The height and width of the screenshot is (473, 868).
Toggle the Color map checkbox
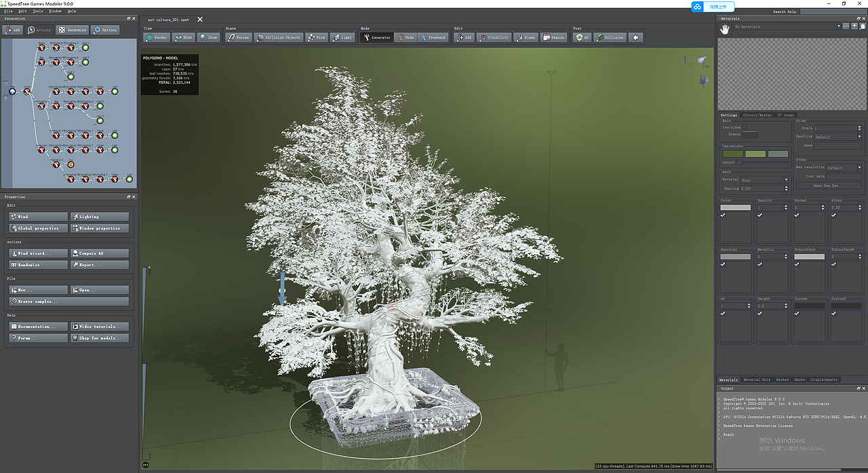pyautogui.click(x=724, y=215)
